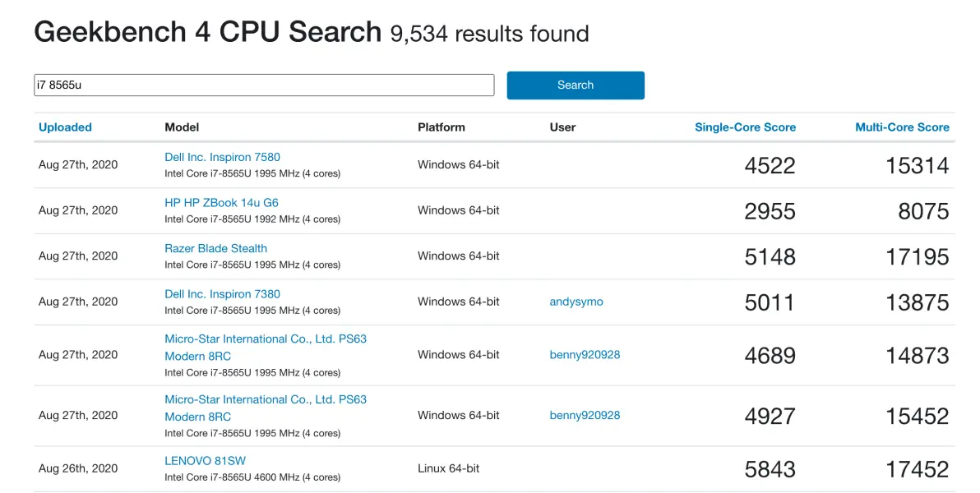Open LENOVO 81SW result
Screen dimensions: 980x493
pos(205,460)
